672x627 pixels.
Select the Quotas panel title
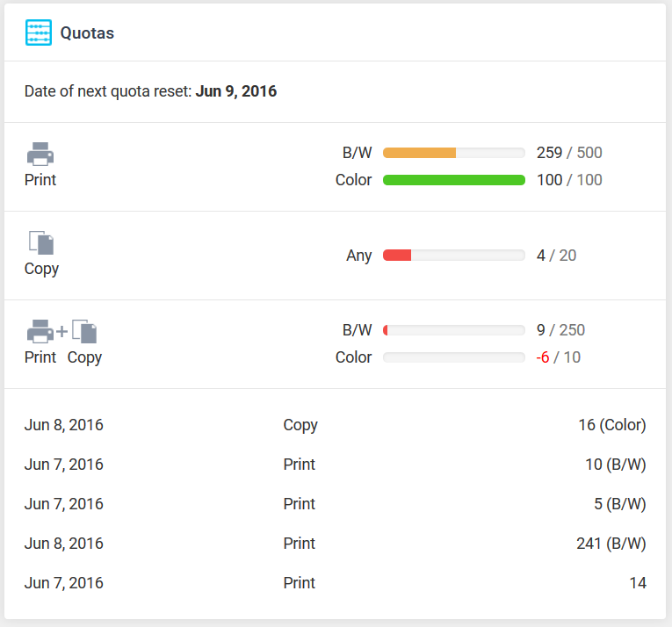click(x=87, y=33)
